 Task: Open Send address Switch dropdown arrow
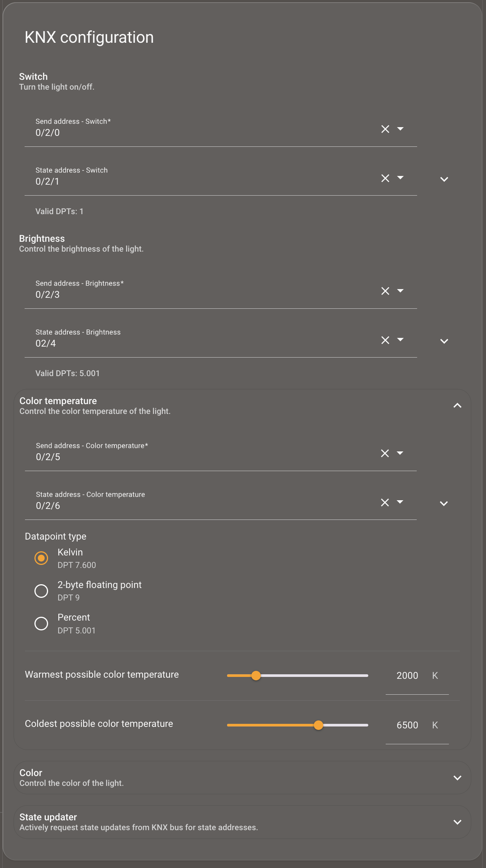pos(400,129)
